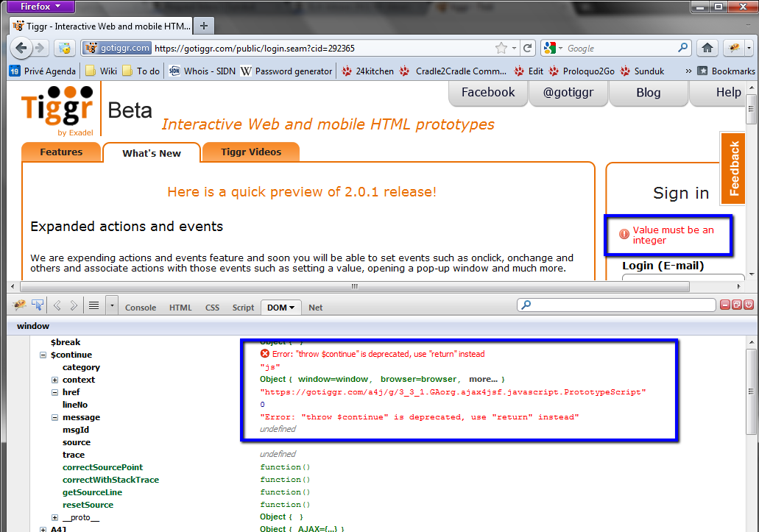Click Firebug panel history forward arrow

coord(74,305)
